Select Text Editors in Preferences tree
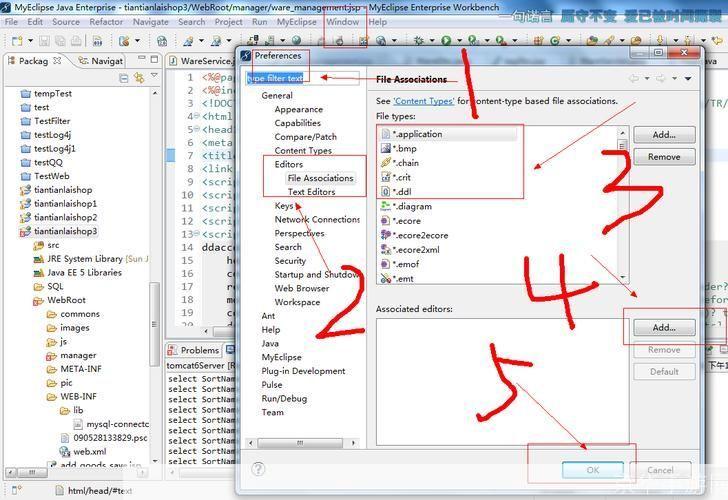 coord(311,192)
